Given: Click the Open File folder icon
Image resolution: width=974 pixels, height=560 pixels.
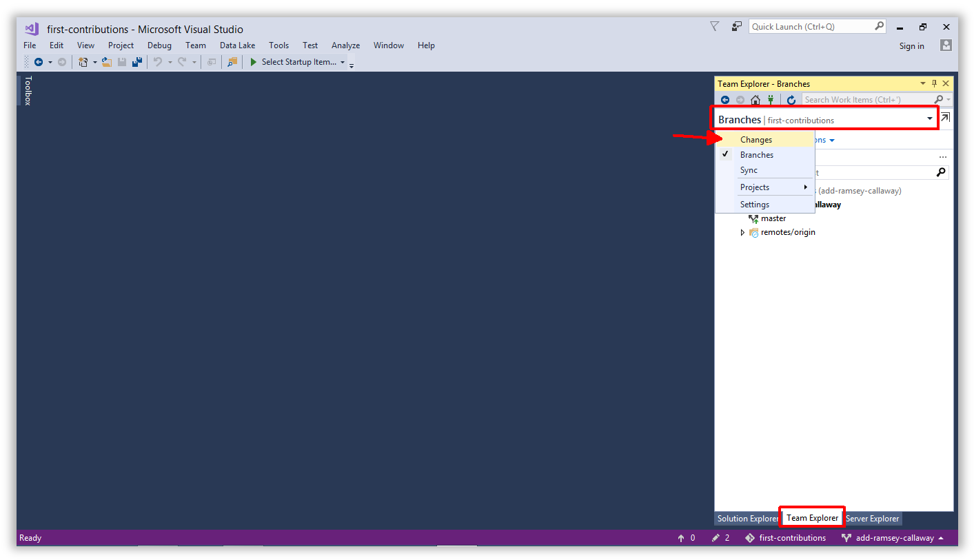Looking at the screenshot, I should coord(107,62).
